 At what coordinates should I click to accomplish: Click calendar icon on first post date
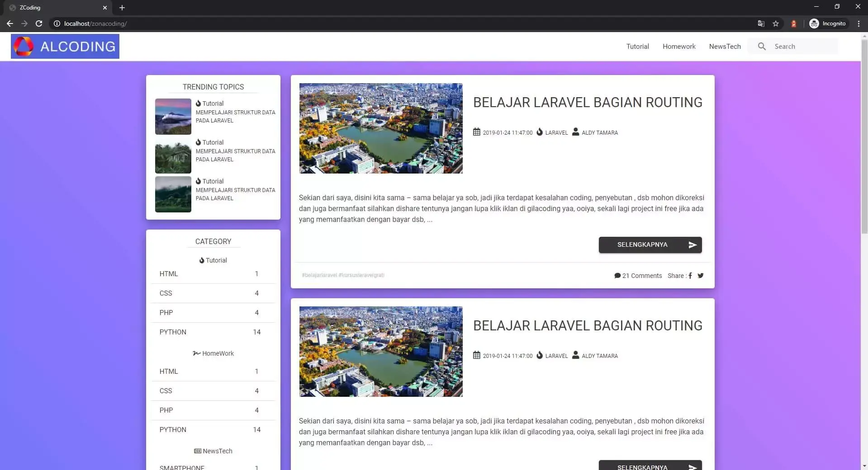tap(477, 132)
